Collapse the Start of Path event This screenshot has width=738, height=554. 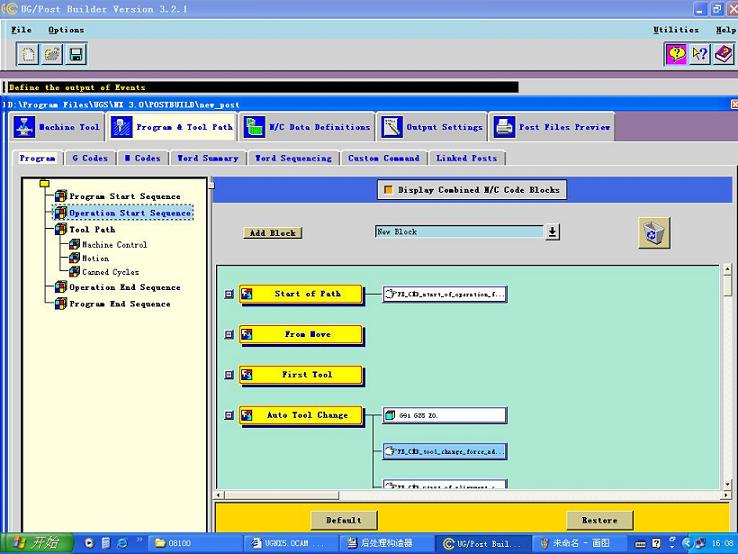(229, 294)
